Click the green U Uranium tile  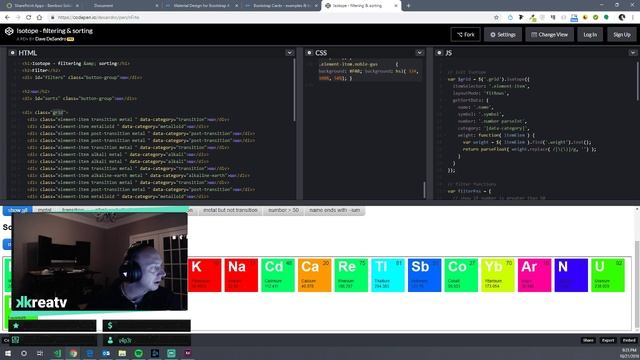pos(608,275)
